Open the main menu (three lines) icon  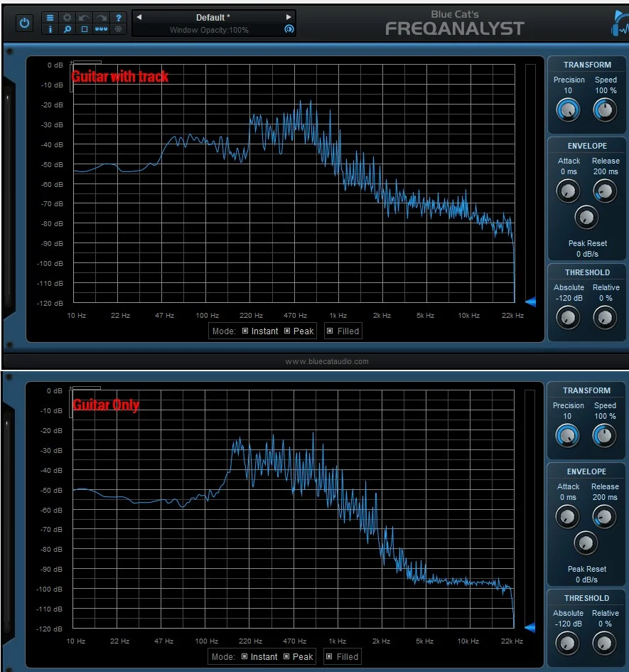click(x=50, y=18)
